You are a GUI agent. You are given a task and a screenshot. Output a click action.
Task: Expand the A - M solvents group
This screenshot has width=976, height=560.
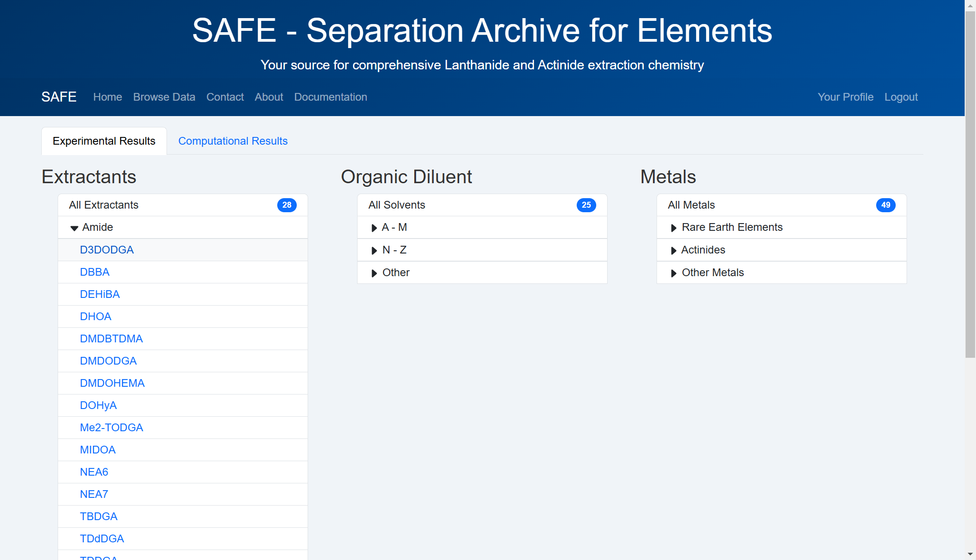[x=482, y=227]
